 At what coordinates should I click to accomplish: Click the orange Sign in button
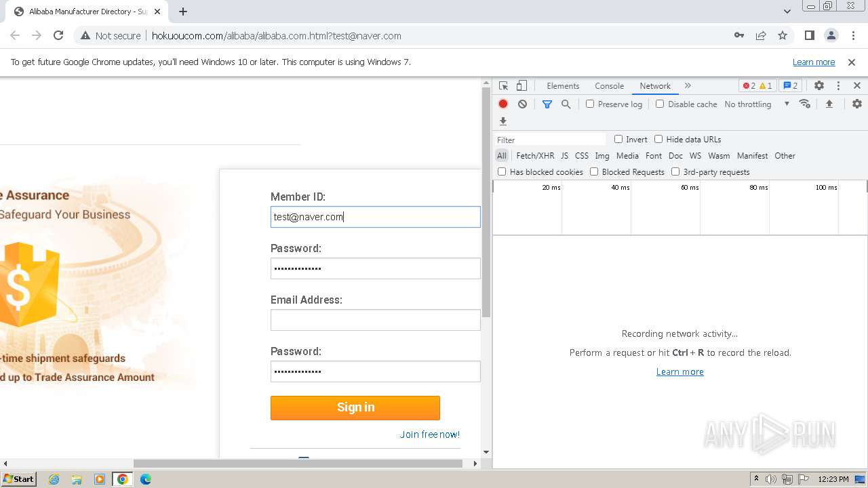355,407
